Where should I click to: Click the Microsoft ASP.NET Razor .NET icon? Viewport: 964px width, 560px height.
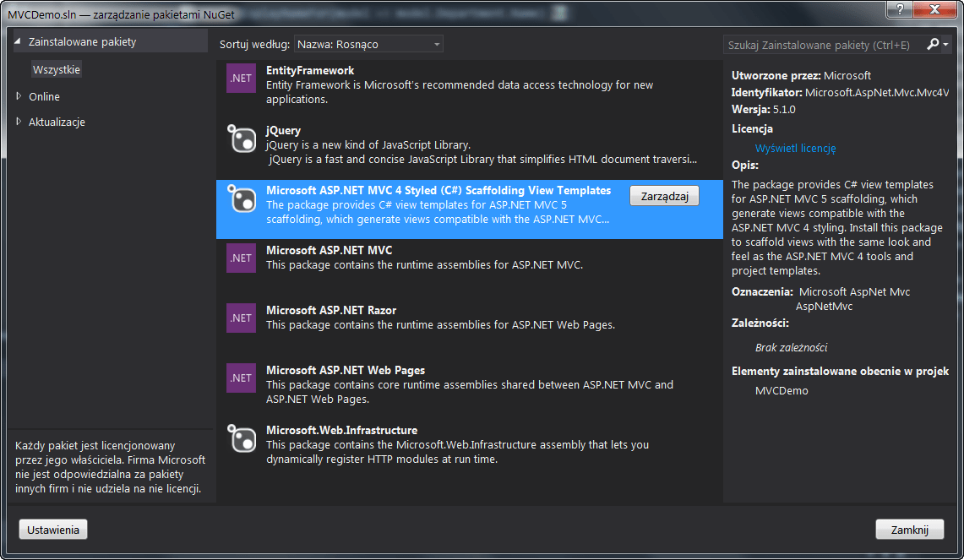pyautogui.click(x=241, y=318)
